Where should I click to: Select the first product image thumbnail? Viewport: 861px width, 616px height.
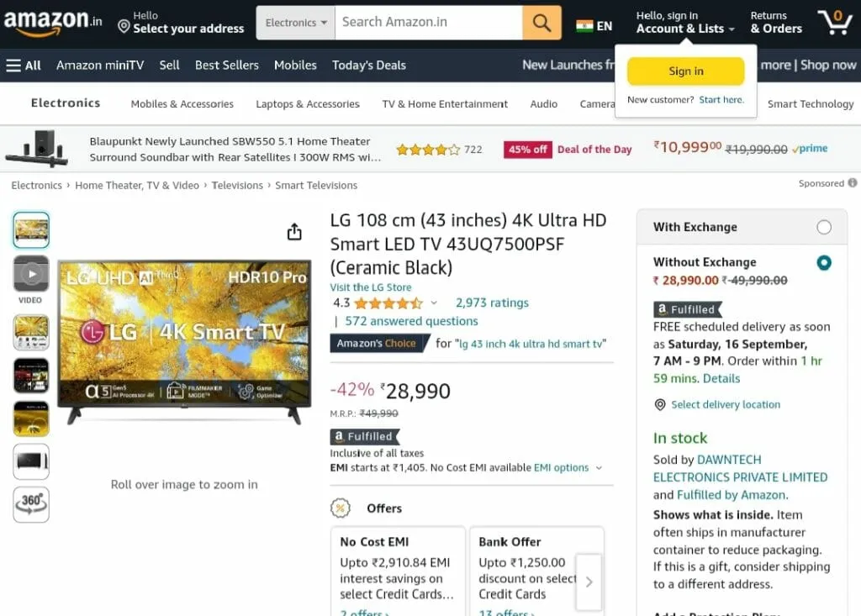pos(31,229)
